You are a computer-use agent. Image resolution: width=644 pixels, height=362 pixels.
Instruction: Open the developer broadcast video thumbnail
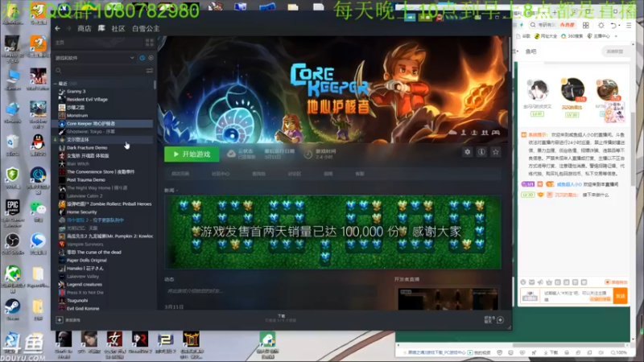(448, 298)
